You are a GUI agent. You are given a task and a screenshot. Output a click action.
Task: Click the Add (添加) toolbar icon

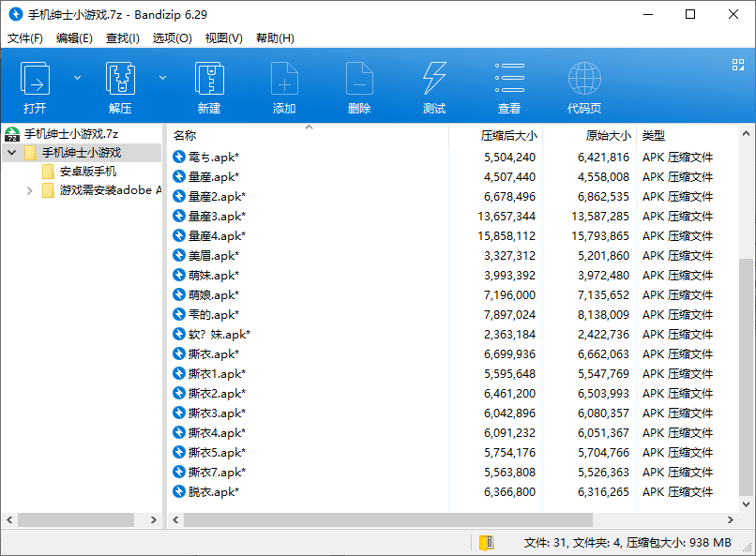(x=284, y=78)
